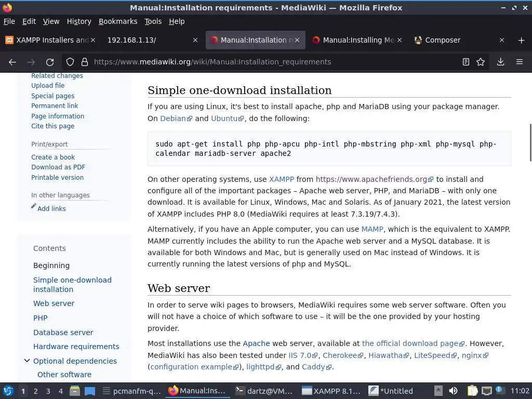Open the nginx link
This screenshot has width=532, height=399.
click(x=475, y=355)
